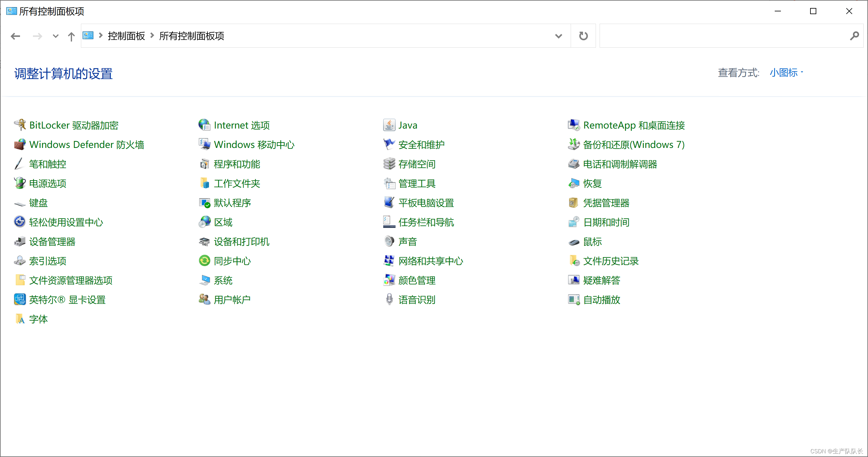Select 所有控制面板项 breadcrumb segment
The width and height of the screenshot is (868, 457).
(191, 36)
